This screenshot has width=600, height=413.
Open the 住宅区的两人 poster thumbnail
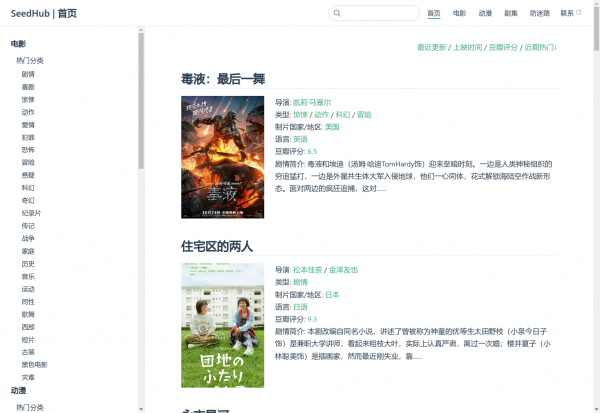(x=222, y=325)
